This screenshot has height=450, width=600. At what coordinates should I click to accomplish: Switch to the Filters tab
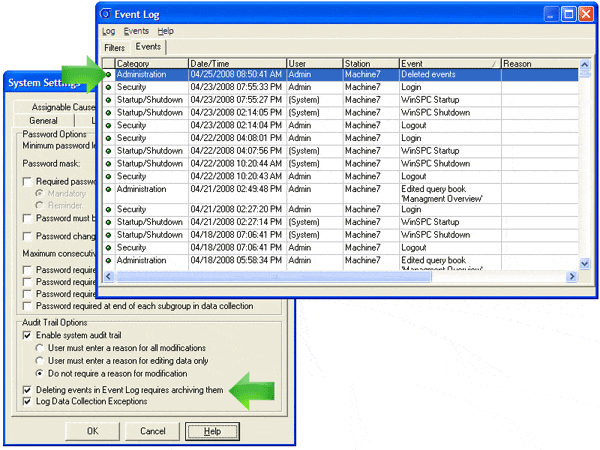tap(116, 47)
